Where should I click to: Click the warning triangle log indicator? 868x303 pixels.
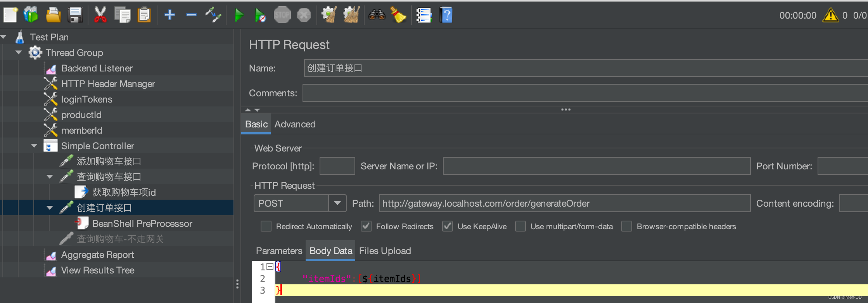pos(830,15)
